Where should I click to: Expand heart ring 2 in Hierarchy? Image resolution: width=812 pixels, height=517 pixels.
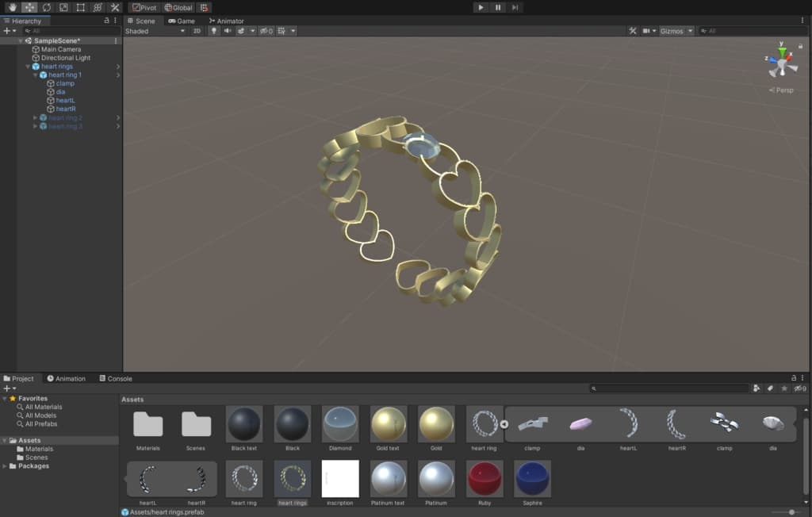(x=36, y=118)
